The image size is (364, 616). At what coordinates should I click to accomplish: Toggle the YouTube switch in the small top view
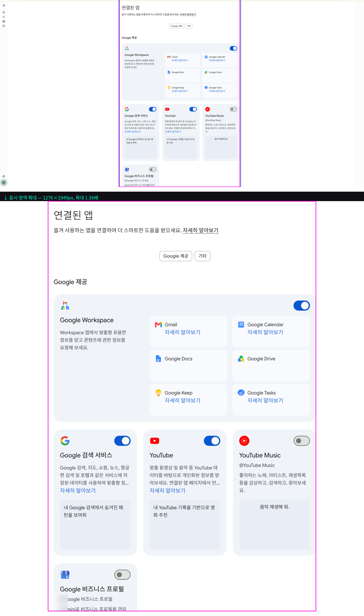pyautogui.click(x=193, y=109)
